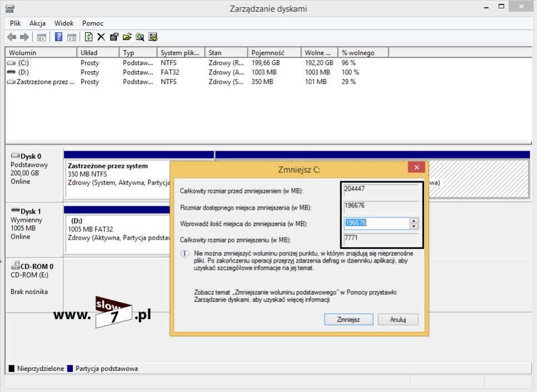Sort by the Typ column header

[x=138, y=53]
